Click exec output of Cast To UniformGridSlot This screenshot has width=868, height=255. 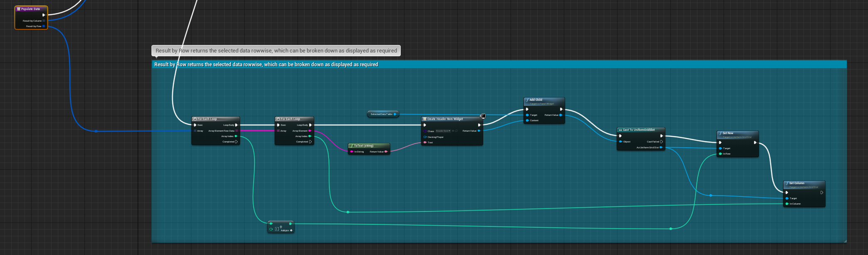click(x=661, y=136)
